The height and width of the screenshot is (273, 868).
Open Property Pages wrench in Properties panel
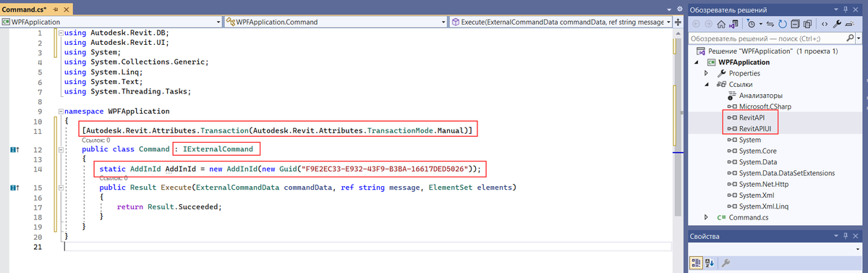click(x=726, y=262)
